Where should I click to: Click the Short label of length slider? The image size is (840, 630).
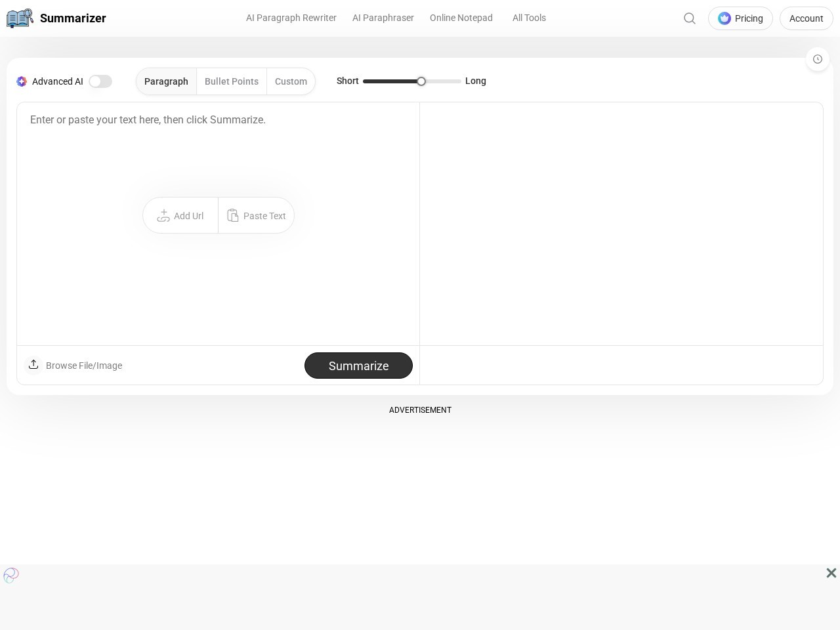pyautogui.click(x=348, y=81)
